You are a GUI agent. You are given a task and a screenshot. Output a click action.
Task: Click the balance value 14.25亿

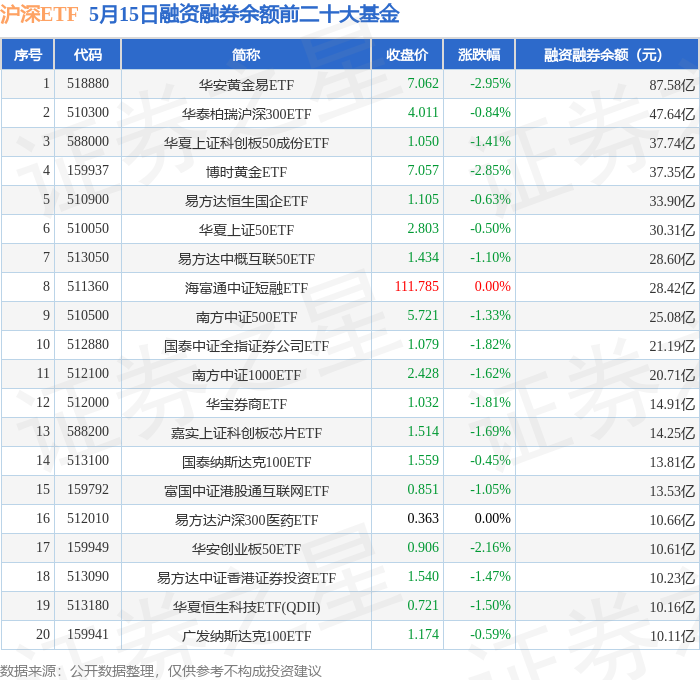point(672,433)
